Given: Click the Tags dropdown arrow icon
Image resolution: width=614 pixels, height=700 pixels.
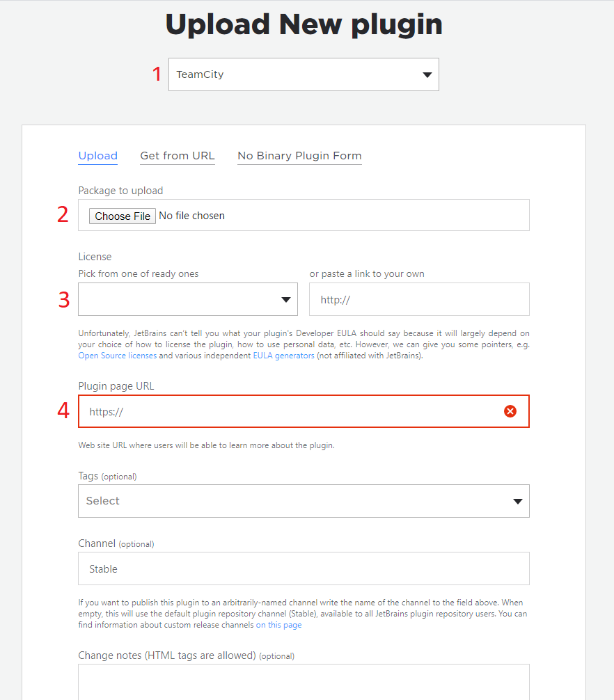Looking at the screenshot, I should tap(518, 501).
